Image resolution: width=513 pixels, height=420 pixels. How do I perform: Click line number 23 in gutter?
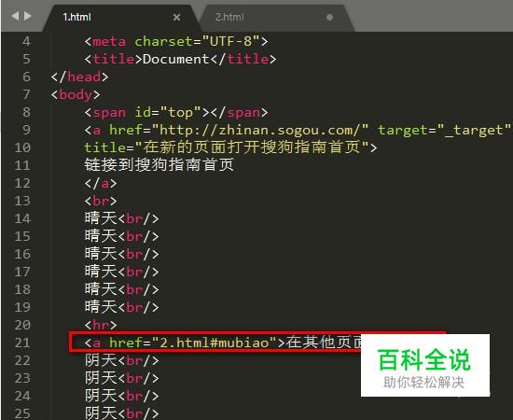[22, 378]
